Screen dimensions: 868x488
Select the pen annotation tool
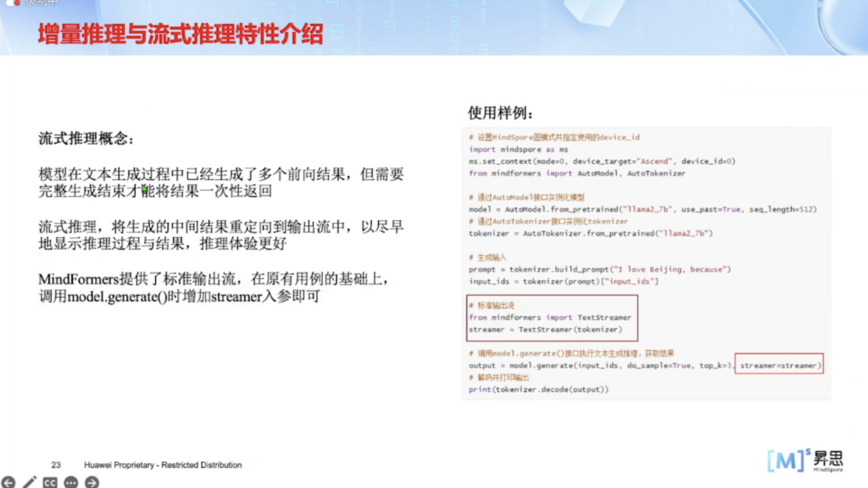(x=29, y=482)
